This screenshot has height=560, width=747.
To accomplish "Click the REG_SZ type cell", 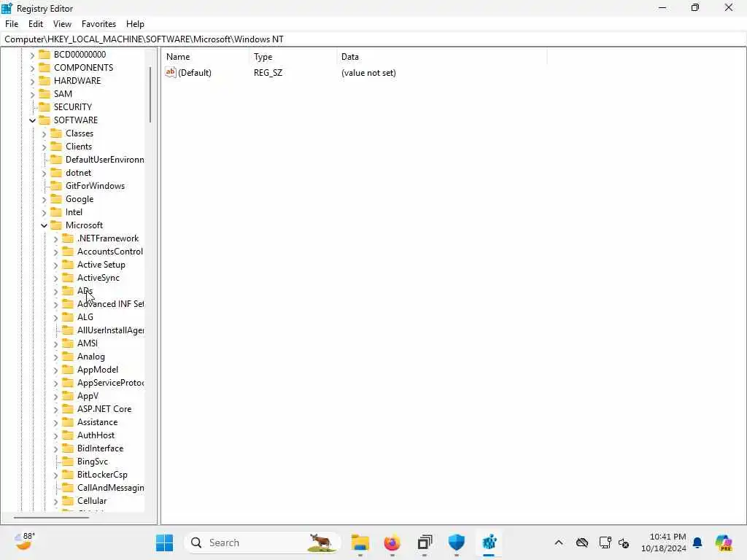I will point(268,73).
